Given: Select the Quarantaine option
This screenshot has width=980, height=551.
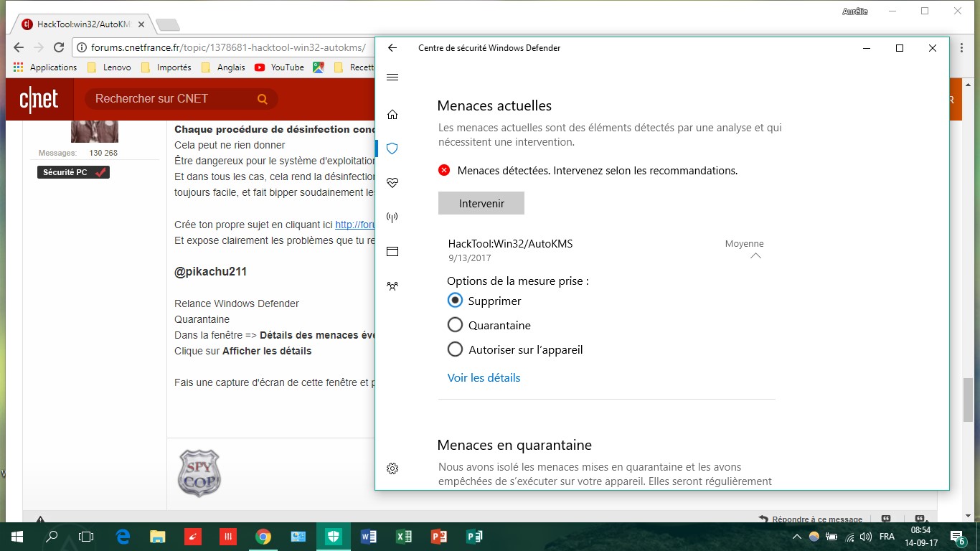Looking at the screenshot, I should tap(489, 325).
